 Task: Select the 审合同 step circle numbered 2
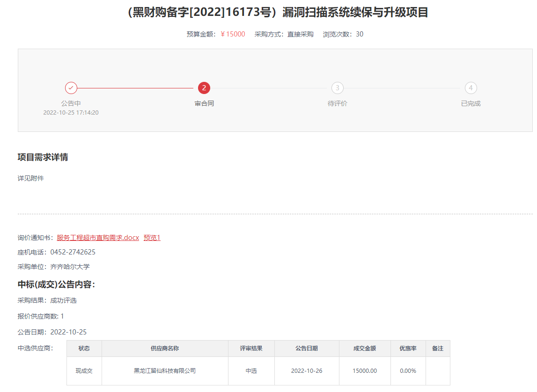(204, 88)
